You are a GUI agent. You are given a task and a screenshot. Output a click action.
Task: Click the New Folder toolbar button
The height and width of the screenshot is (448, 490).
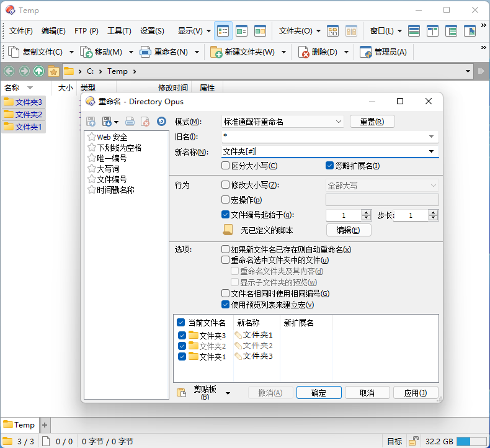pos(243,52)
